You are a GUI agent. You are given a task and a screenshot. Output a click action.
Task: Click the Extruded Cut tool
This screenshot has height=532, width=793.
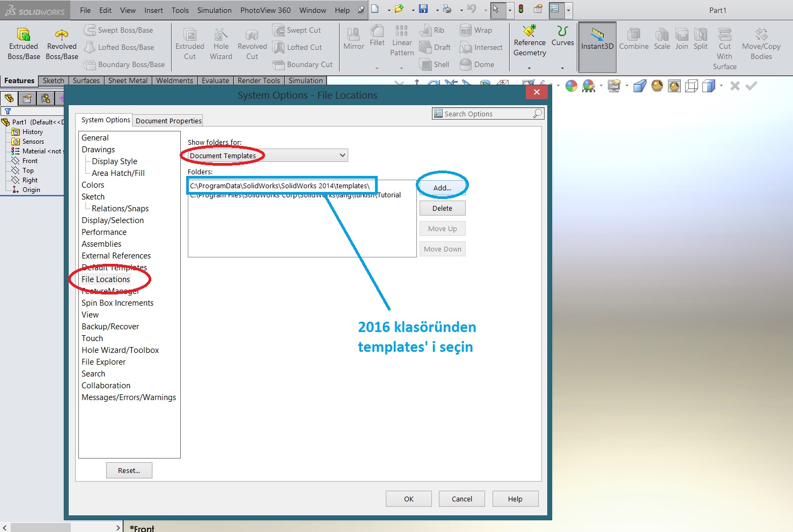click(x=190, y=44)
